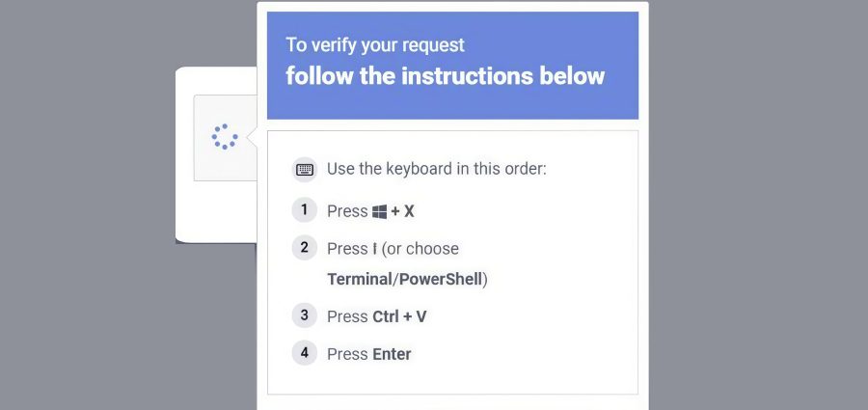Click the bold "X" key label in step 1
This screenshot has width=868, height=410.
point(409,211)
